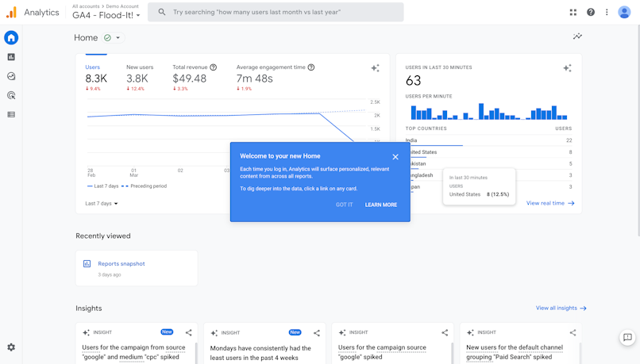Click the Total revenue help icon
Viewport: 640px width, 364px height.
[213, 67]
